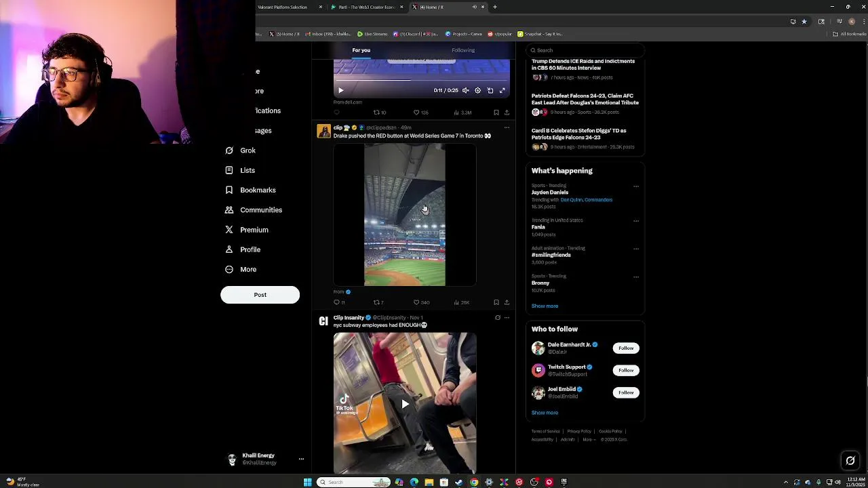This screenshot has height=488, width=868.
Task: Open the All Bookmarks folder
Action: point(849,34)
